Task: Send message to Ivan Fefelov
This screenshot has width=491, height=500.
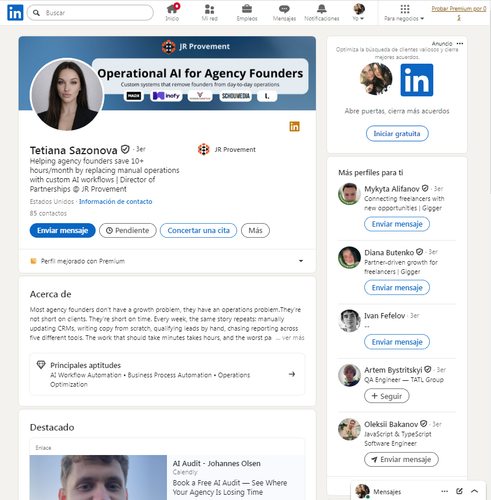Action: [397, 342]
